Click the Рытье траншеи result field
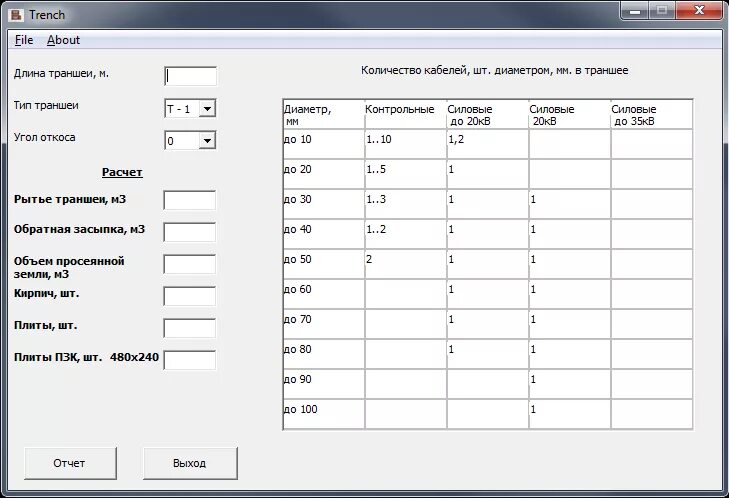729x500 pixels. click(x=190, y=200)
